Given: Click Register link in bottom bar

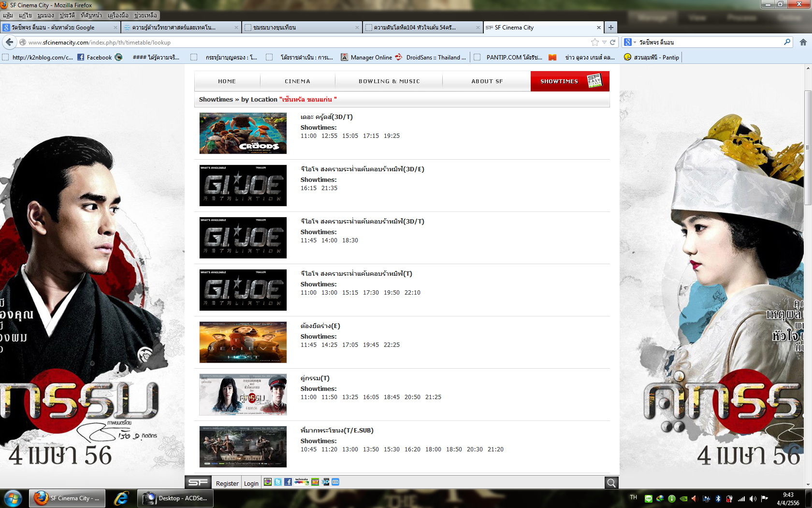Looking at the screenshot, I should [227, 483].
